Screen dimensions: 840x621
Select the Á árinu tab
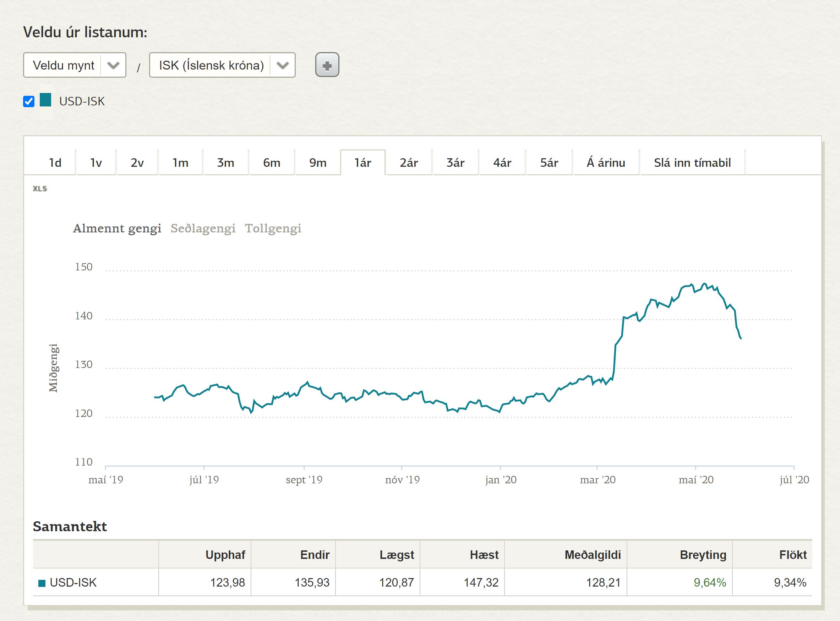pos(606,163)
